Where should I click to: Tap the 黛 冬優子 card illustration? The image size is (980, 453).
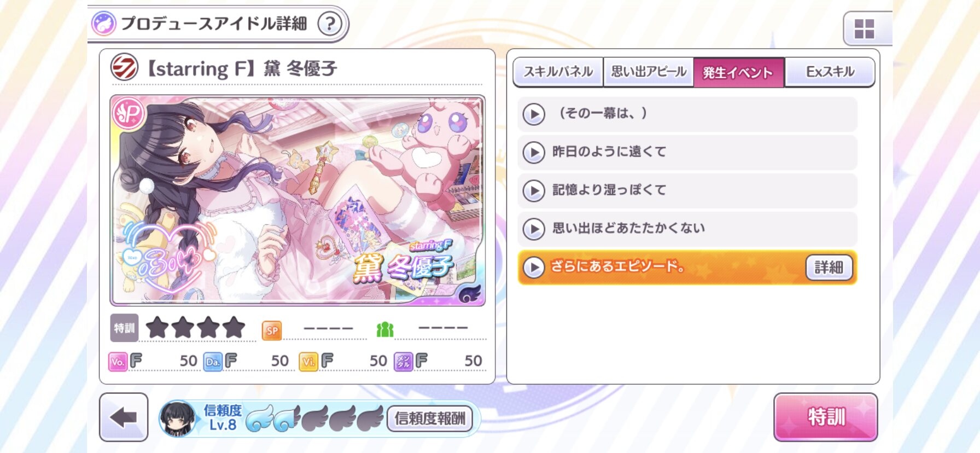[x=297, y=200]
